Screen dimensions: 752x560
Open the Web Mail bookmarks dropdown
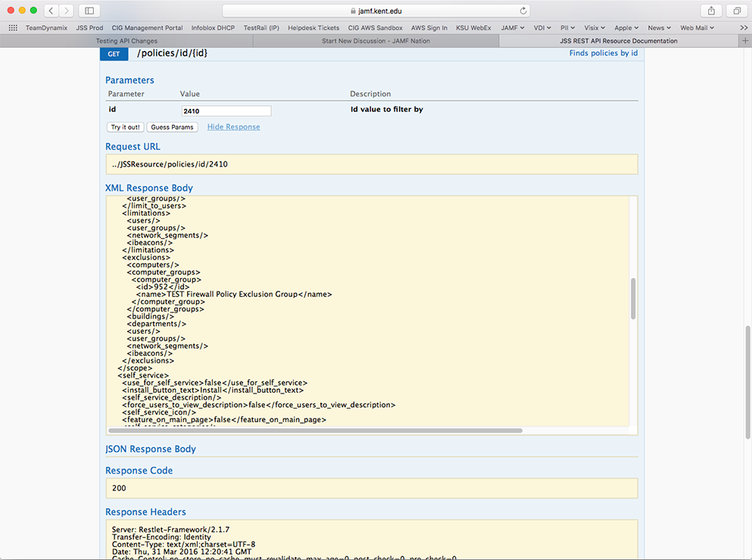(x=697, y=28)
